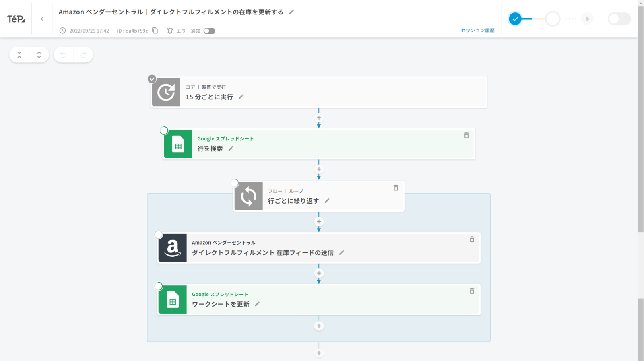Viewport: 644px width, 361px height.
Task: Select status circle of loop step
Action: click(235, 183)
